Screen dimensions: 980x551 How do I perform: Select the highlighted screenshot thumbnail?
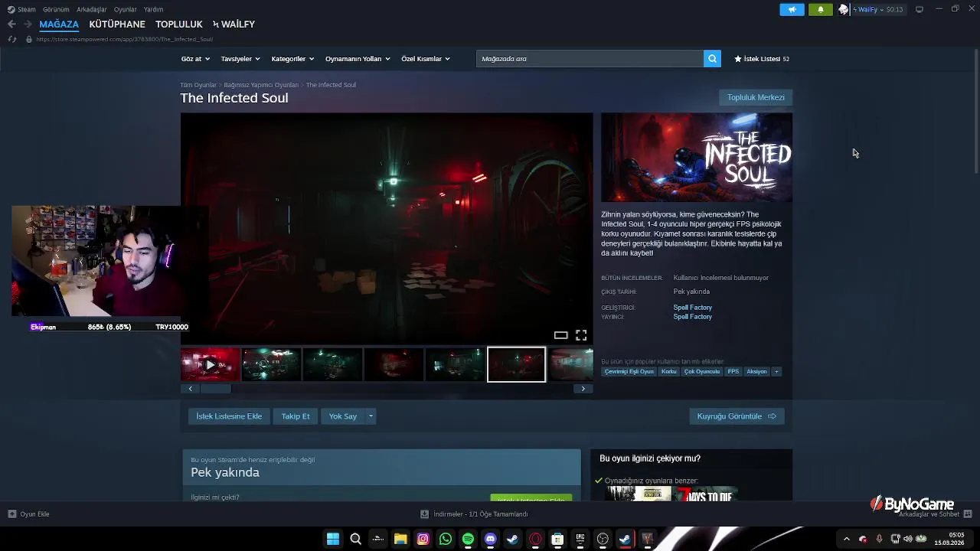[x=517, y=365]
